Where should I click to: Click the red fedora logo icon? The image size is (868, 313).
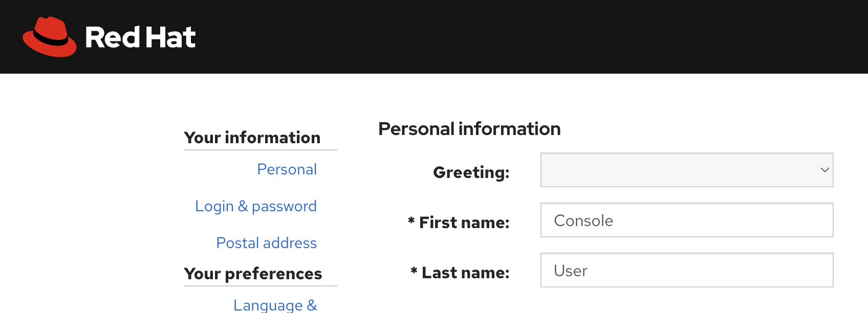[49, 37]
